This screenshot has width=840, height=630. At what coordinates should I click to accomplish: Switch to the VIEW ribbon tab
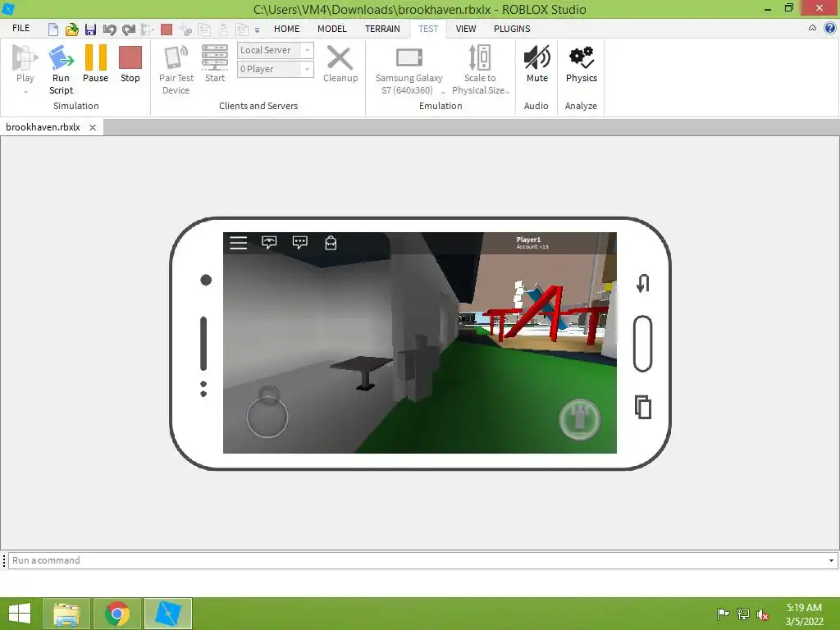point(466,29)
